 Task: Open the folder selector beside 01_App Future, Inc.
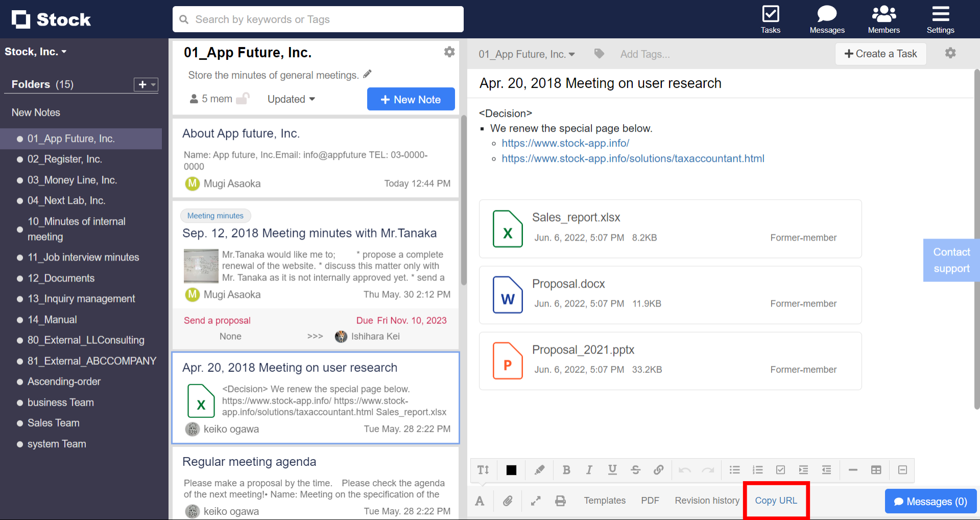[527, 54]
